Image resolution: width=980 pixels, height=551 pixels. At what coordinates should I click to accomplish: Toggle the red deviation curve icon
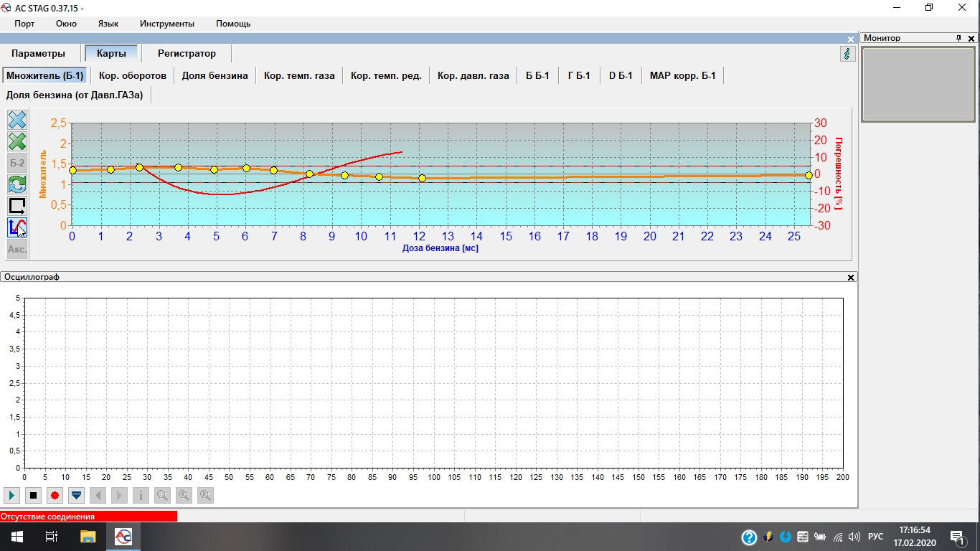point(17,227)
